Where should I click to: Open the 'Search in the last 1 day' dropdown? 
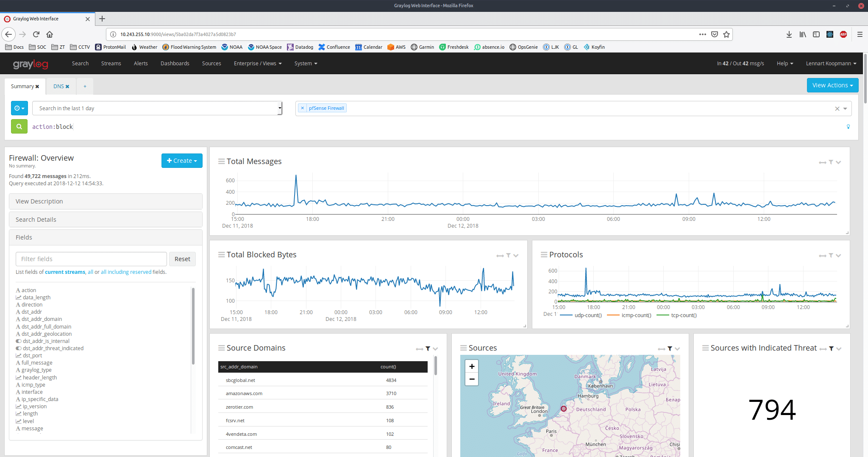[x=157, y=108]
